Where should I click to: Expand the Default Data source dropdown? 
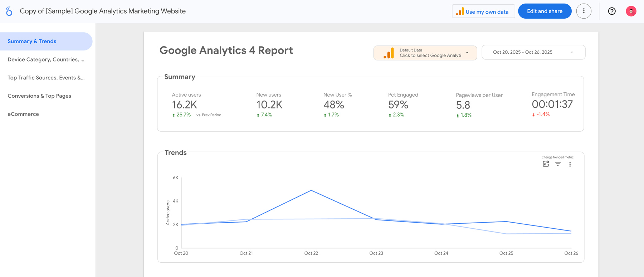(x=467, y=53)
